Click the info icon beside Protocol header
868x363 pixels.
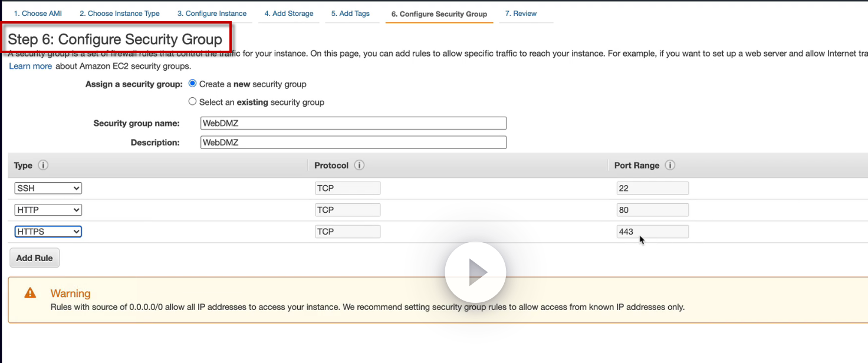(x=359, y=165)
